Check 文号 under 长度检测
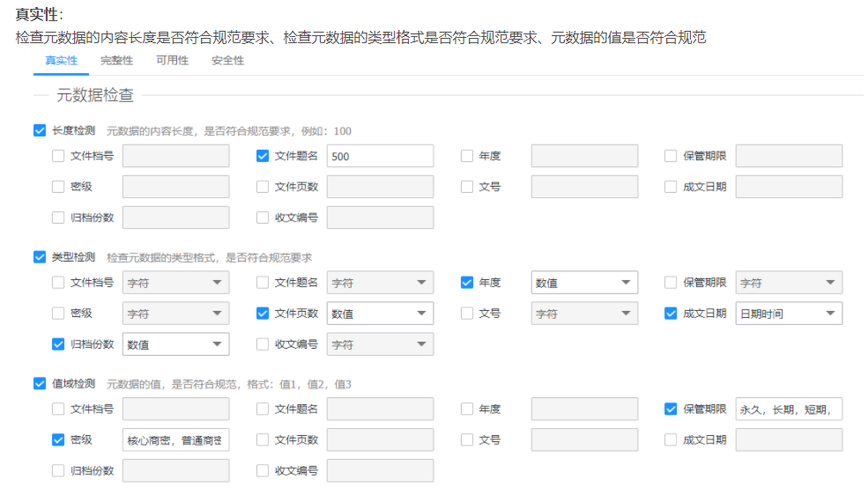The image size is (868, 502). 467,187
